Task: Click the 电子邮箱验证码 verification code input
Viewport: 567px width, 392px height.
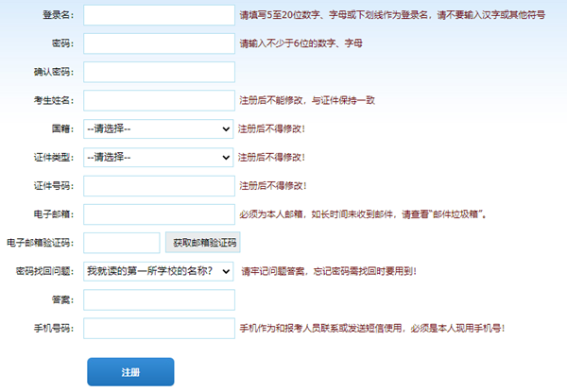Action: (122, 243)
